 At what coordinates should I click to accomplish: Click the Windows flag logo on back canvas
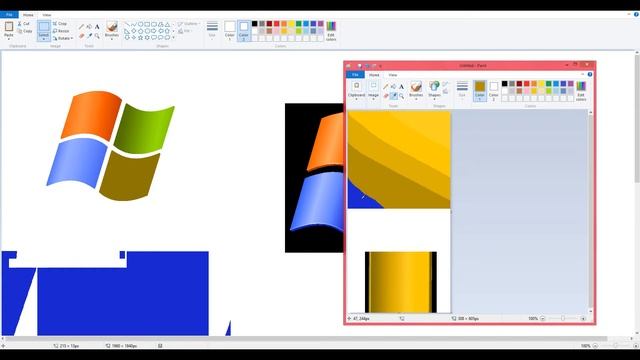click(111, 146)
